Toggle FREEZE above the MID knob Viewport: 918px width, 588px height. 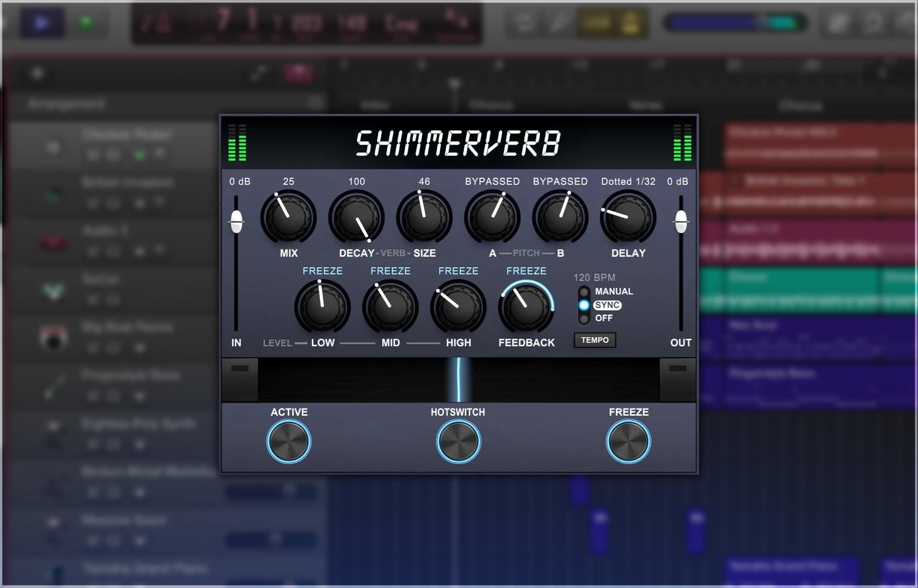coord(390,271)
